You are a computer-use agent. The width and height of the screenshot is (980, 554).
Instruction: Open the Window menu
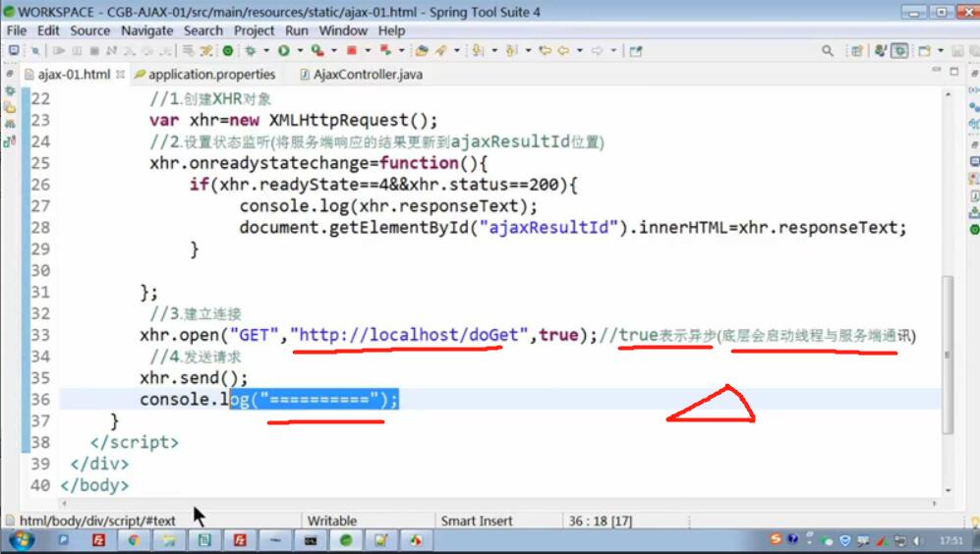pos(343,30)
